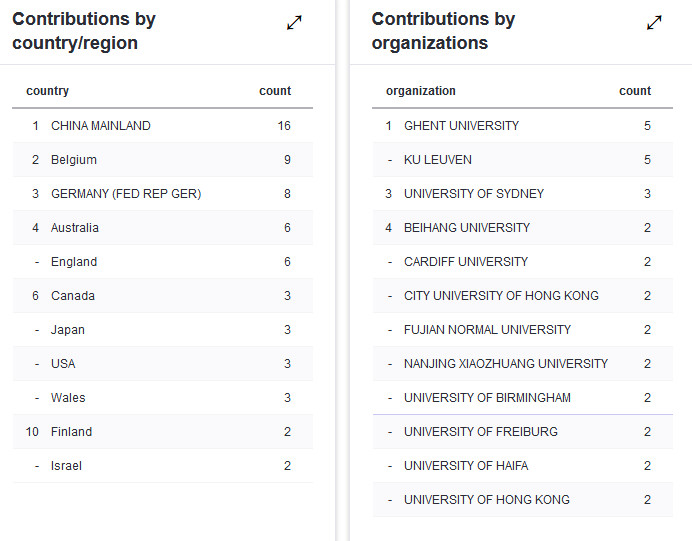Open the KU LEUVEN organization entry

(x=438, y=160)
